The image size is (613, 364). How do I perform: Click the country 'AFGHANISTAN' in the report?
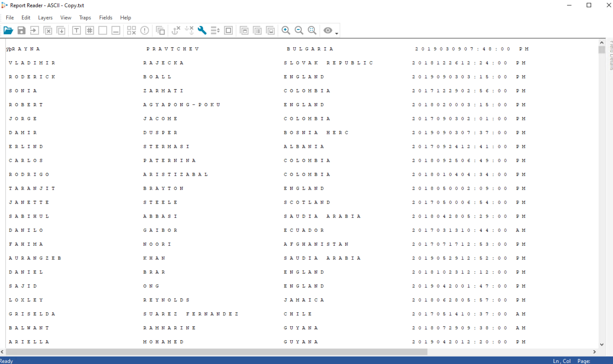pyautogui.click(x=316, y=244)
